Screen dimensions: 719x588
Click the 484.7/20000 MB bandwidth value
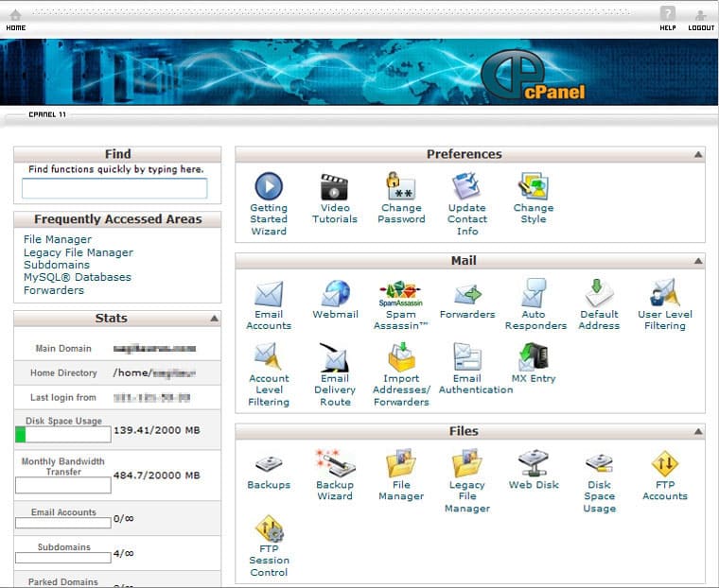click(x=157, y=476)
